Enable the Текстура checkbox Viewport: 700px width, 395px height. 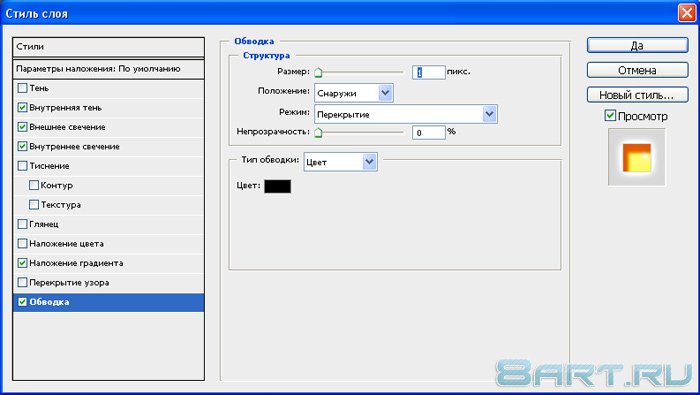click(34, 204)
